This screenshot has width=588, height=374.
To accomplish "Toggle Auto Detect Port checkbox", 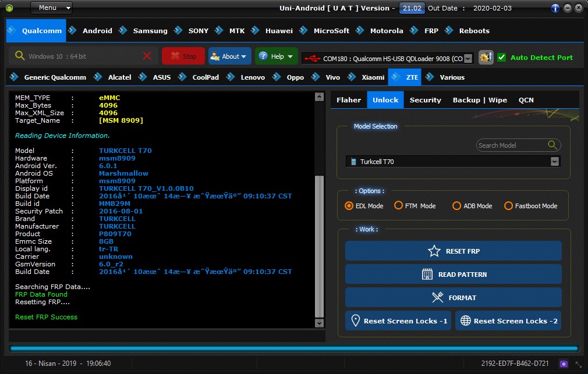I will [501, 58].
